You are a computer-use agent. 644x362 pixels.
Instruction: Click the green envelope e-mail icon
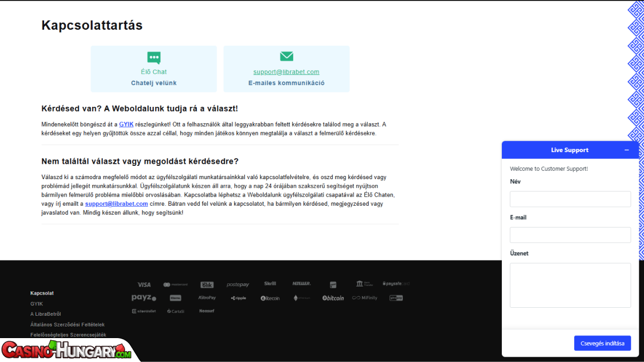[x=286, y=56]
